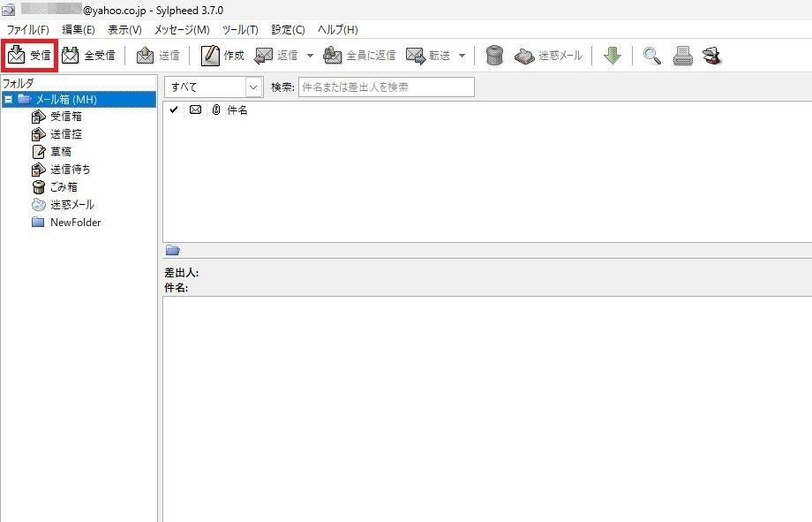Screen dimensions: 812x522
Task: Click the 検索 search input field
Action: 386,87
